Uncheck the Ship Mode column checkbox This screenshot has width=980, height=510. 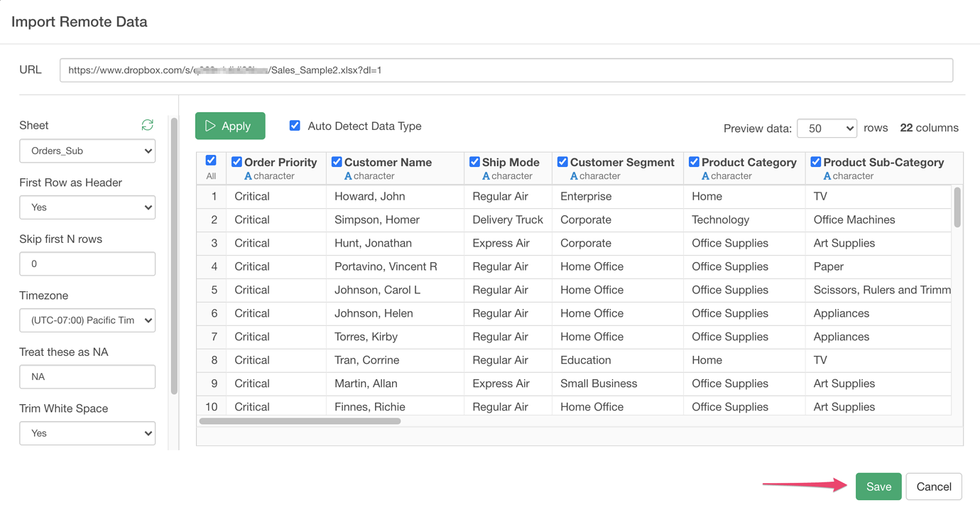tap(474, 162)
